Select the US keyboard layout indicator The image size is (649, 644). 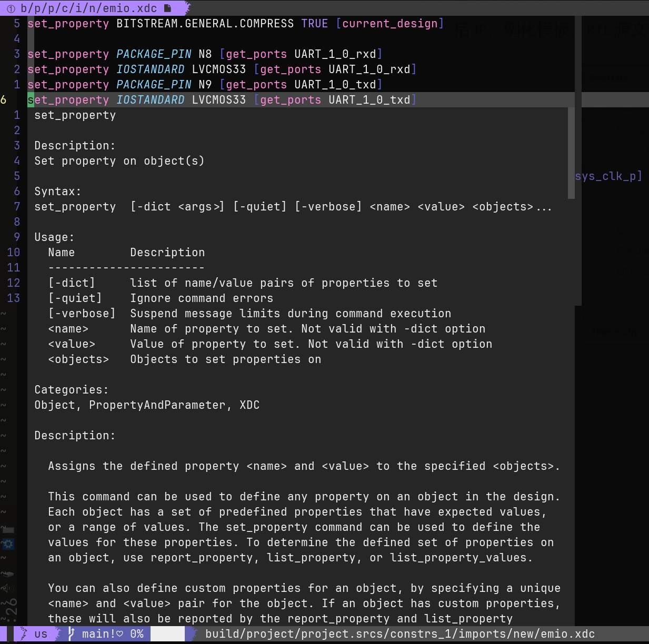pos(41,633)
